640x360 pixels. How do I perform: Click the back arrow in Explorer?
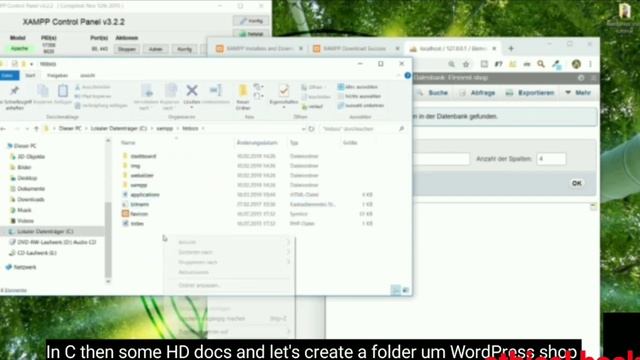(3, 129)
